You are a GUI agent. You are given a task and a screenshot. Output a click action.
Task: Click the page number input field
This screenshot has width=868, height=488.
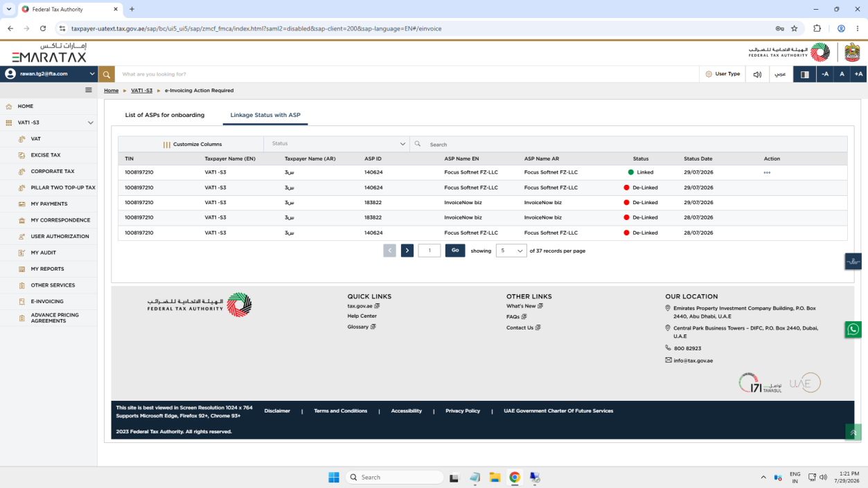click(x=429, y=251)
